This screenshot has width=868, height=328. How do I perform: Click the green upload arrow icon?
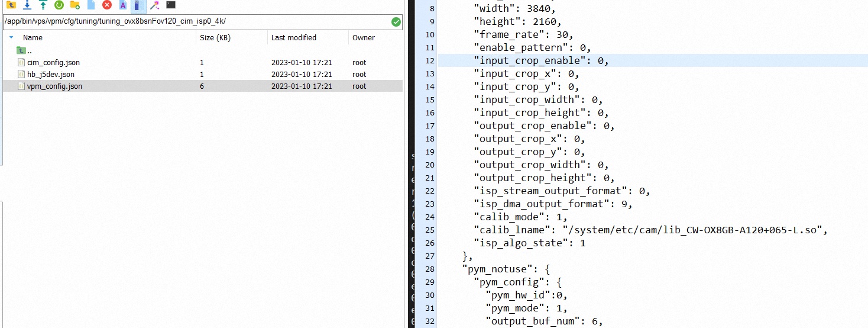point(43,5)
